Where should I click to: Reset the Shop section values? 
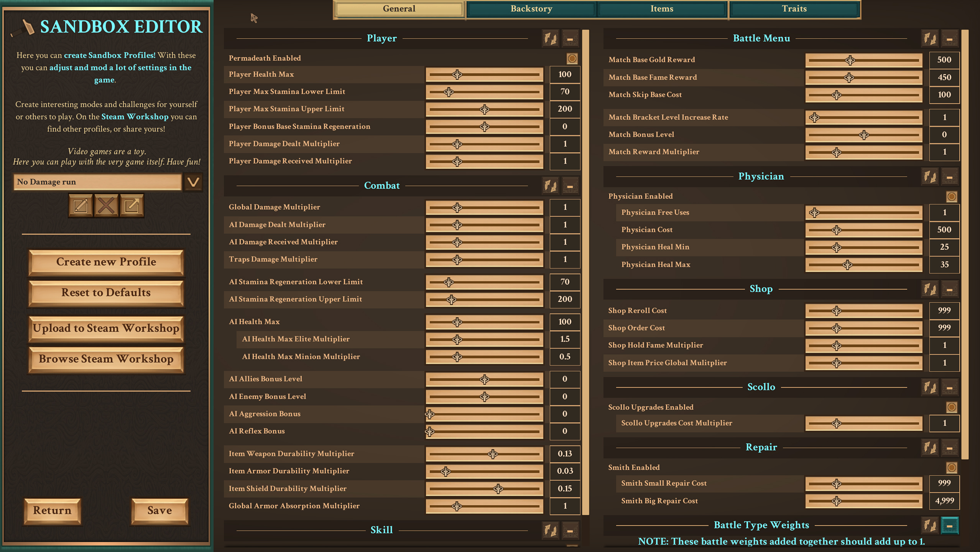[x=930, y=289]
